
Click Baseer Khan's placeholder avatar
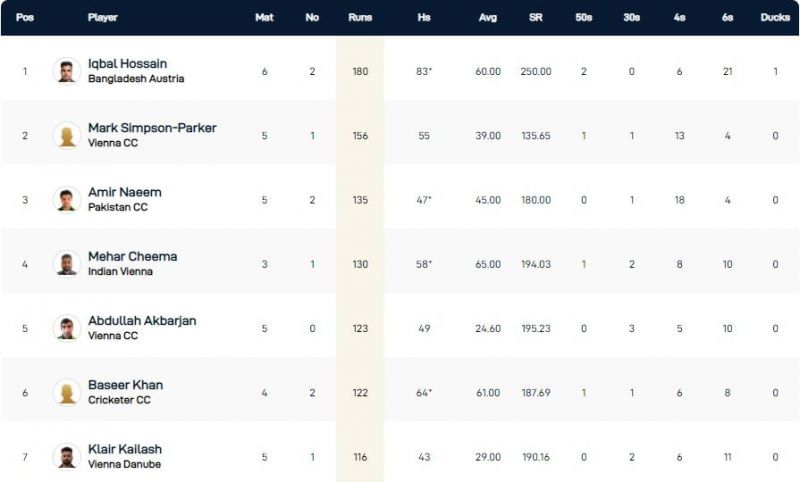tap(67, 392)
